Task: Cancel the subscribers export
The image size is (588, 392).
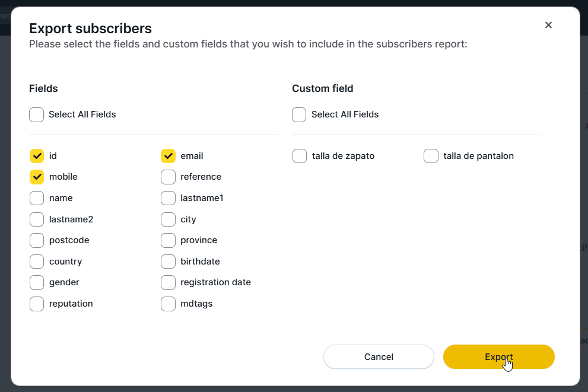Action: (379, 357)
